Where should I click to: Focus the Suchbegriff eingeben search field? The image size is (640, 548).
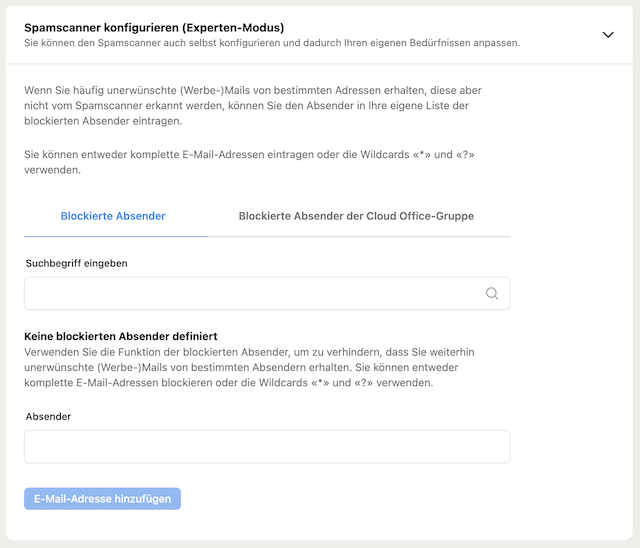(x=267, y=293)
